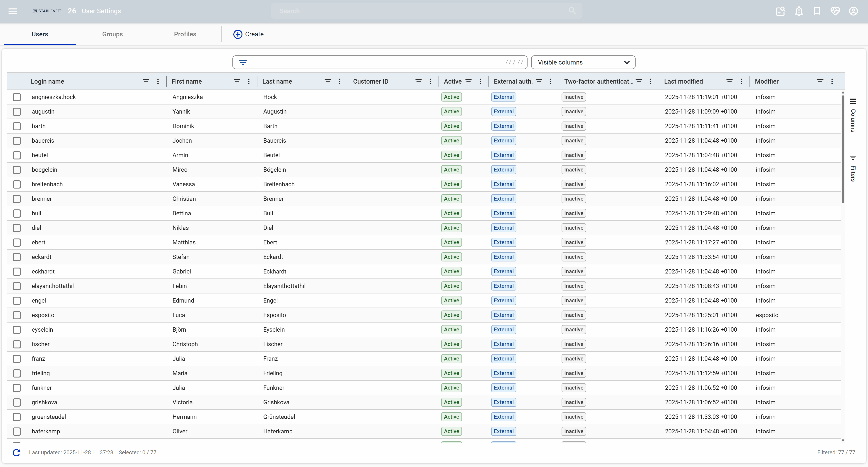Open three-dot menu of First name column
This screenshot has width=868, height=467.
click(x=249, y=81)
